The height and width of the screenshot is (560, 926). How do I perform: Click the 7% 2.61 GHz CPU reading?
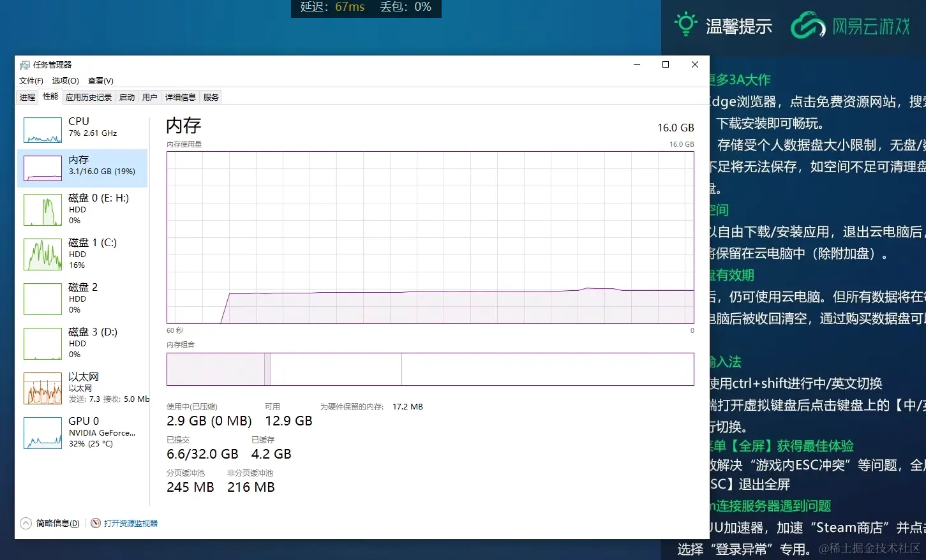(x=93, y=133)
